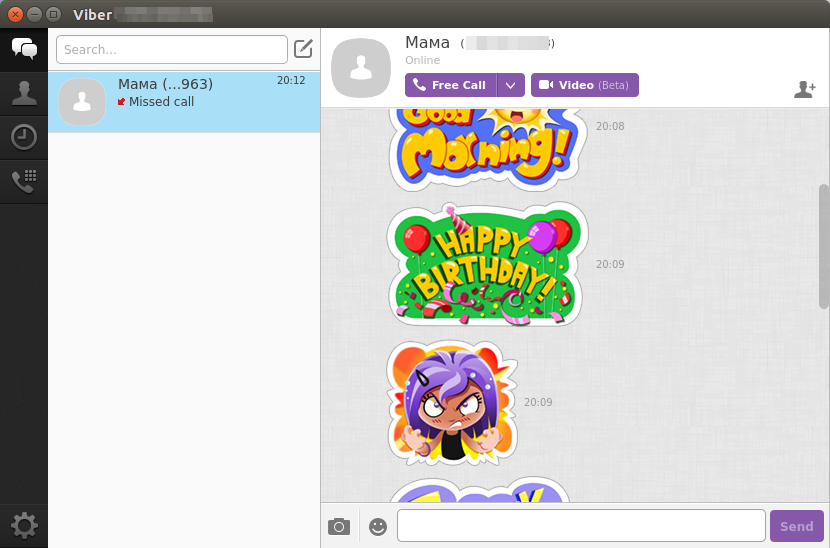
Task: Open the dial pad icon
Action: pos(24,182)
